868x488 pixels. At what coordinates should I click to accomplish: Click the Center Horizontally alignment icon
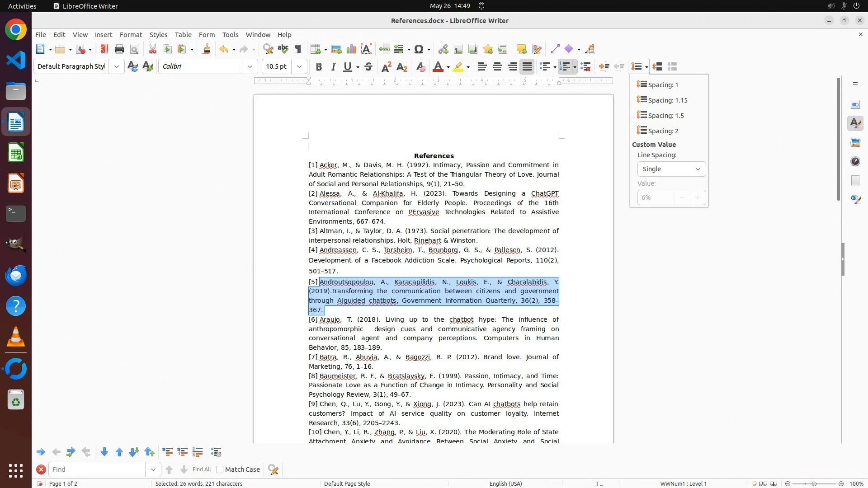(497, 67)
